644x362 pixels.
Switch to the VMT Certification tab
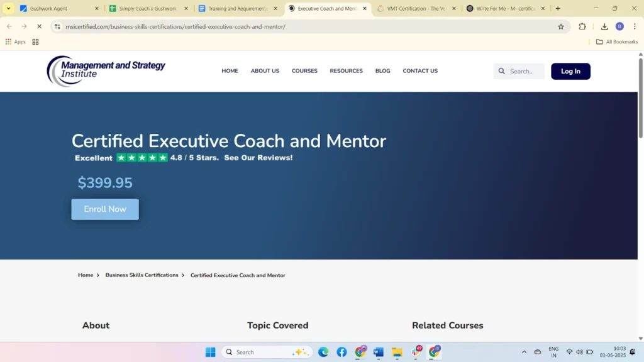(x=415, y=9)
